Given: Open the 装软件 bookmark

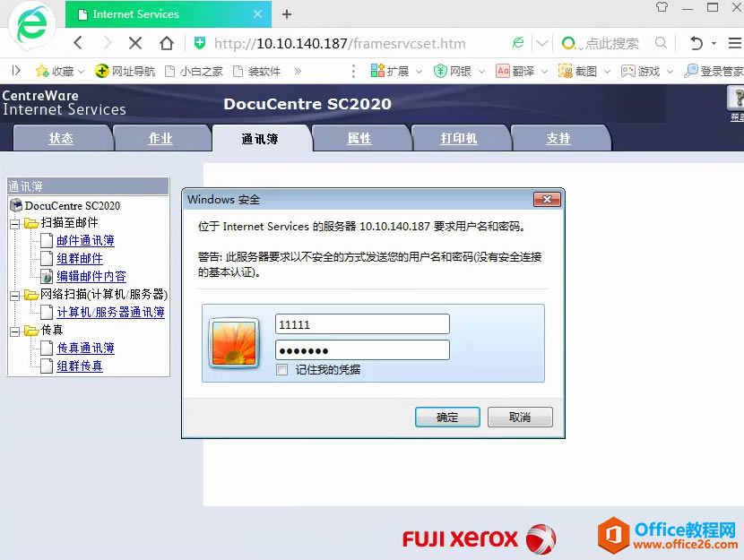Looking at the screenshot, I should click(257, 71).
